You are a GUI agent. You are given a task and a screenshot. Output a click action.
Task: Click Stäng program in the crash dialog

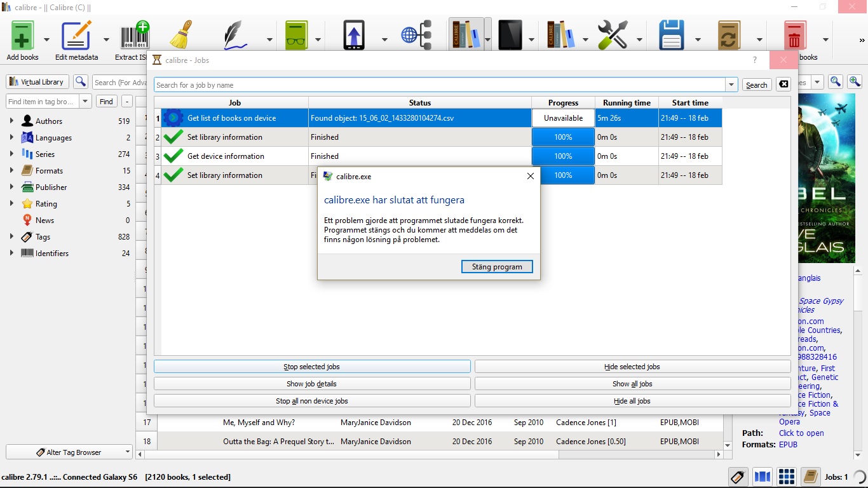pyautogui.click(x=497, y=267)
